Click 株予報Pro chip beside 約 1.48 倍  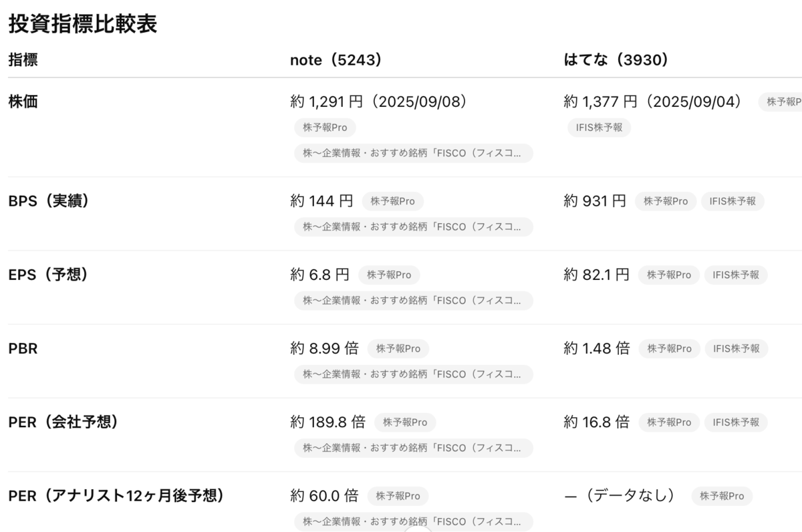pyautogui.click(x=669, y=348)
